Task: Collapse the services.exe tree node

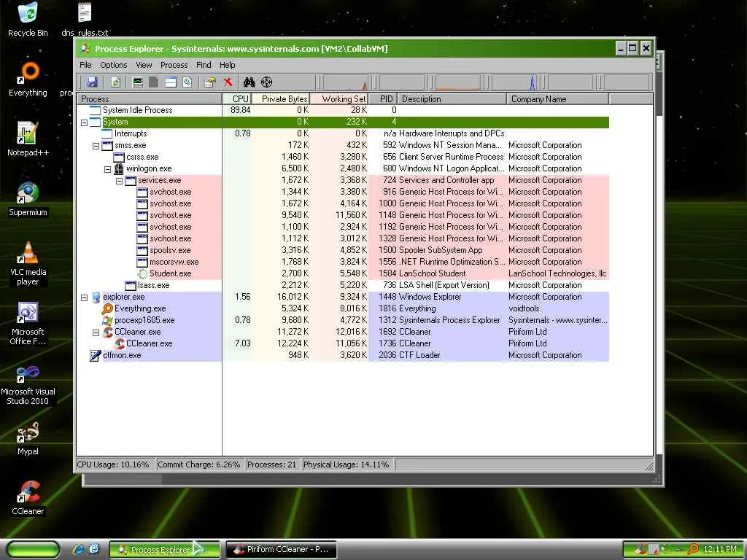Action: (x=119, y=181)
